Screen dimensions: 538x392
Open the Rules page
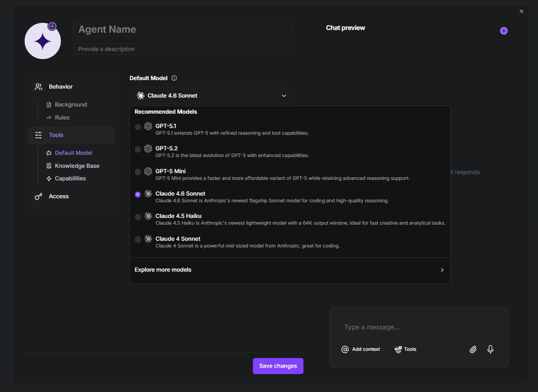tap(62, 118)
